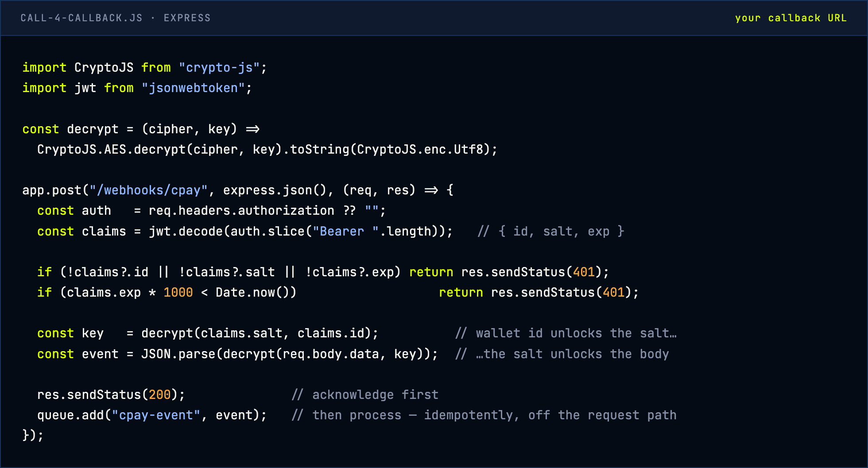Click the express.json() middleware text

click(275, 190)
